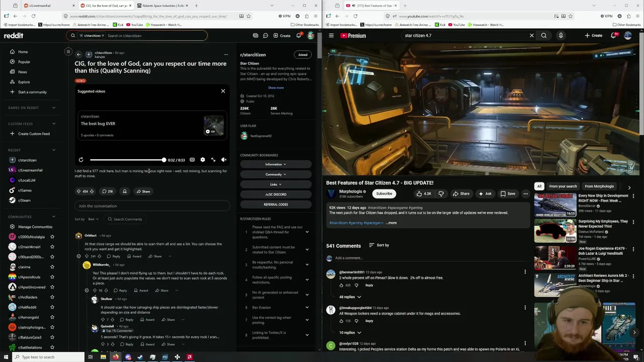
Task: Open Reddit notifications bell
Action: click(x=298, y=36)
